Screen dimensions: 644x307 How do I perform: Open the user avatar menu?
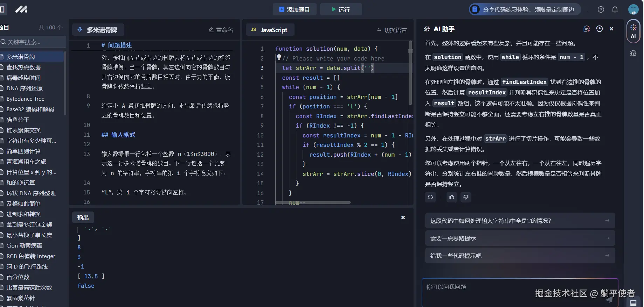pyautogui.click(x=633, y=9)
